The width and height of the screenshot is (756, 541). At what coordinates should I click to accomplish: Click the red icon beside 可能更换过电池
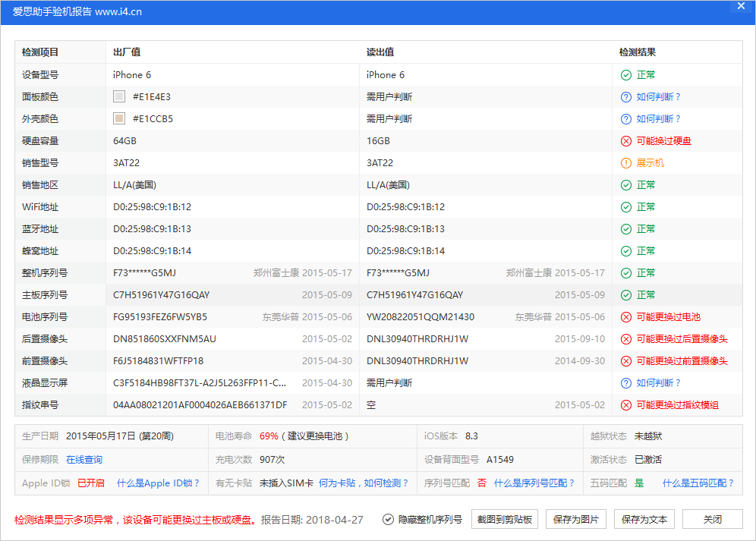[625, 316]
